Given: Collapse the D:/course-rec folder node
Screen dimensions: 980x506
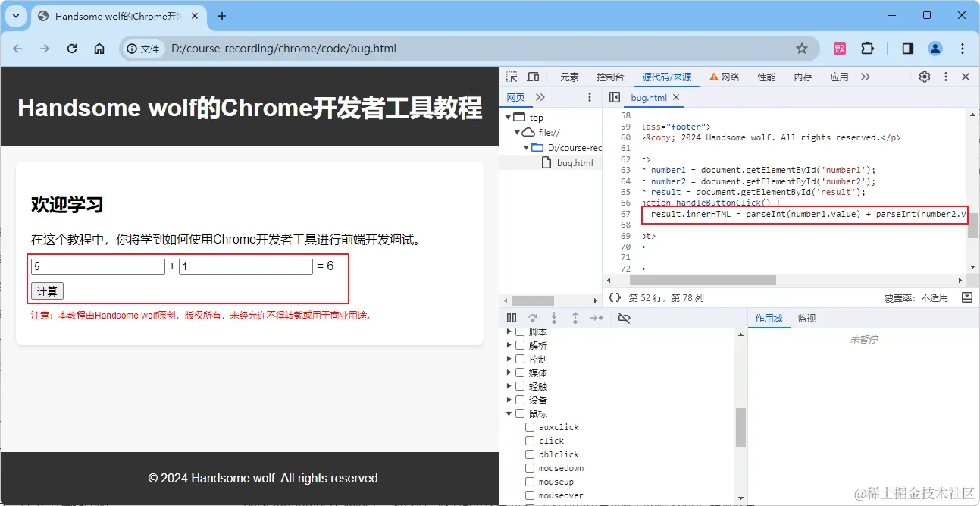Looking at the screenshot, I should point(527,147).
